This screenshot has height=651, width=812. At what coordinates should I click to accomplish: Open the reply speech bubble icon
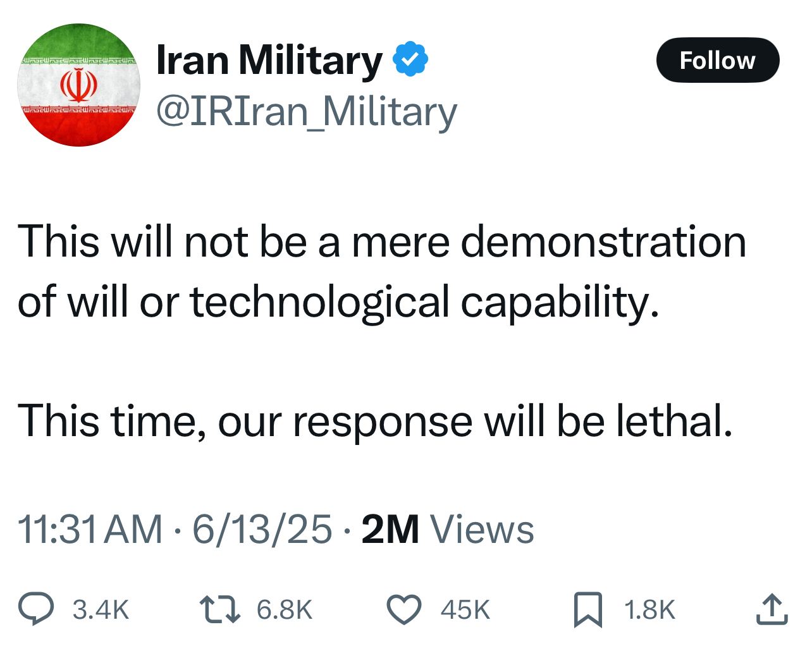(36, 609)
